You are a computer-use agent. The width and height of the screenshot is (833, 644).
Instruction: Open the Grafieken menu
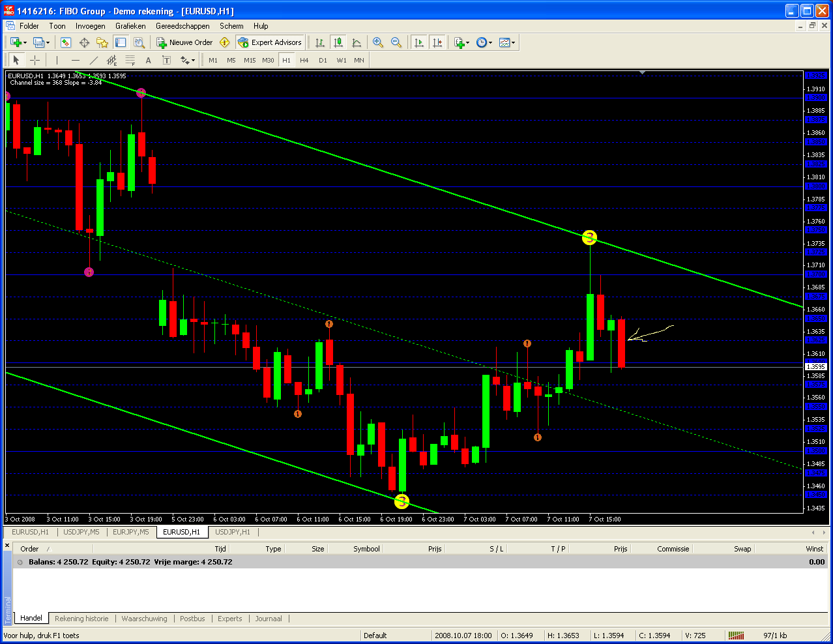(130, 26)
